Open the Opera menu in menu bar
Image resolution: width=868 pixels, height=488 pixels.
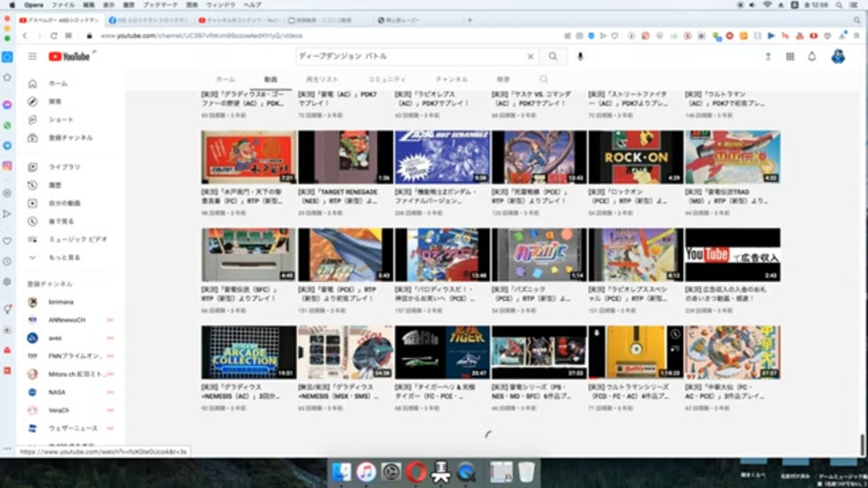coord(33,5)
